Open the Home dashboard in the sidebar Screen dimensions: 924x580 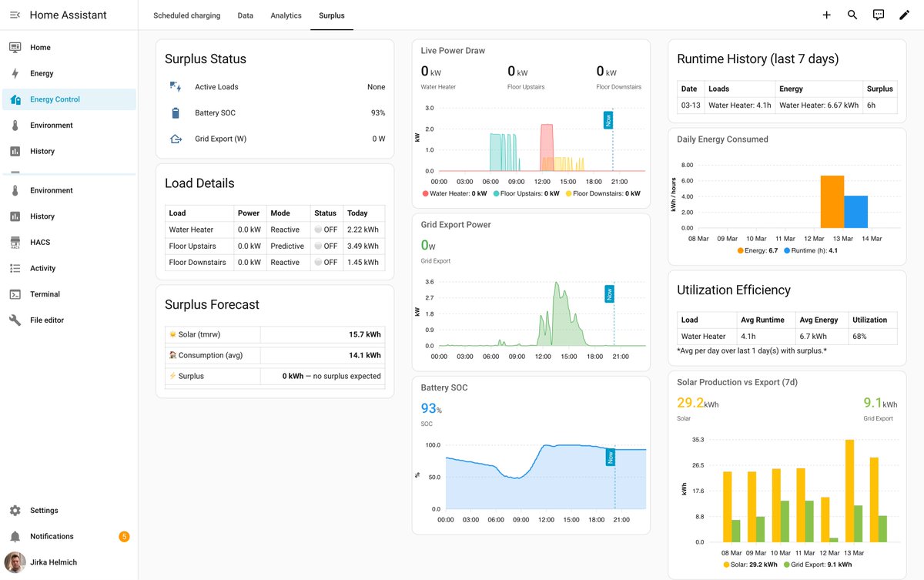click(x=69, y=48)
